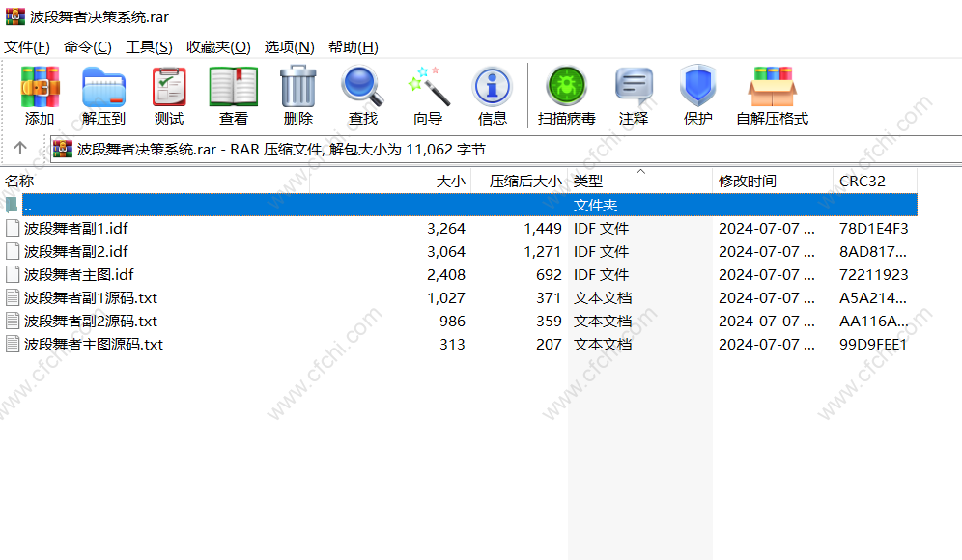Viewport: 962px width, 560px height.
Task: Click the parent folder icon row
Action: click(x=12, y=205)
